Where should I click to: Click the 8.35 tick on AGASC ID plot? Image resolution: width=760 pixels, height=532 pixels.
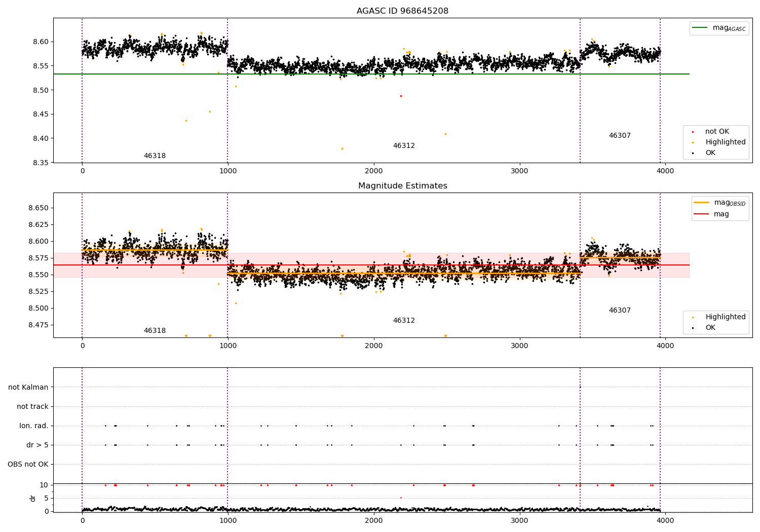(40, 163)
